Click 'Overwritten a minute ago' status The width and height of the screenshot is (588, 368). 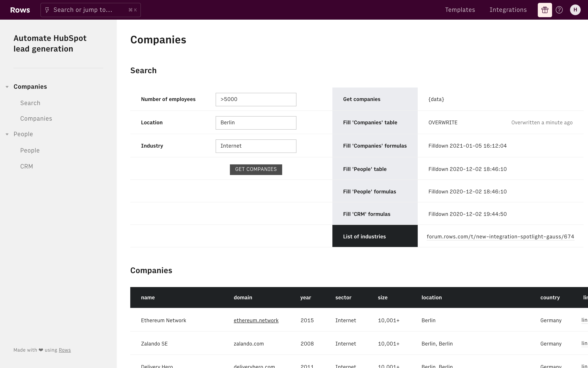coord(542,123)
